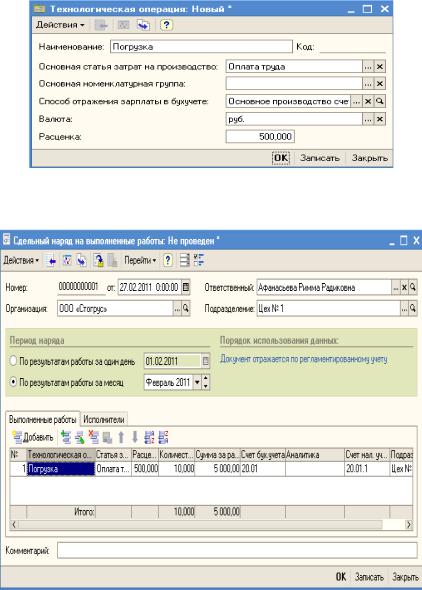Open selection for the Валюта field
422x590 pixels.
tap(368, 119)
